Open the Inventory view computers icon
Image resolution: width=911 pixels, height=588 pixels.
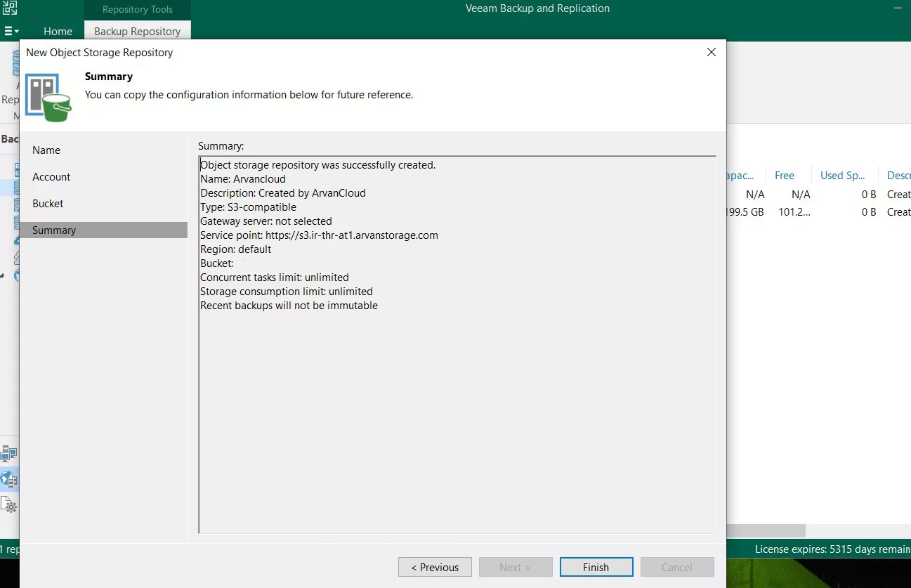tap(9, 453)
